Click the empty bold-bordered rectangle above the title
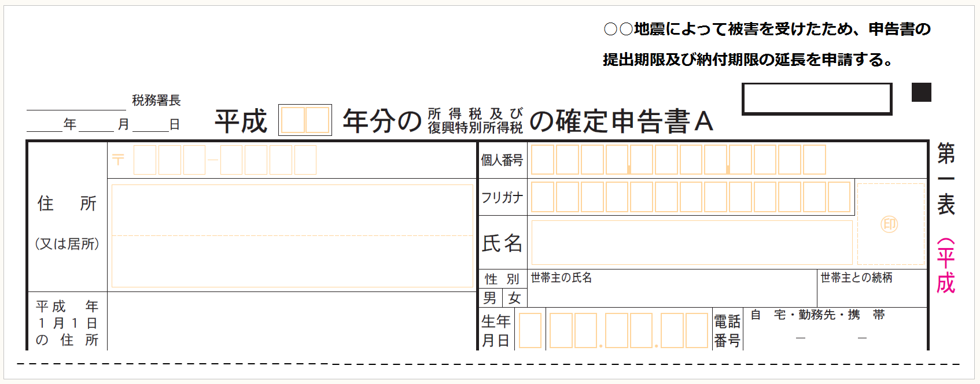The height and width of the screenshot is (384, 980). click(x=816, y=99)
